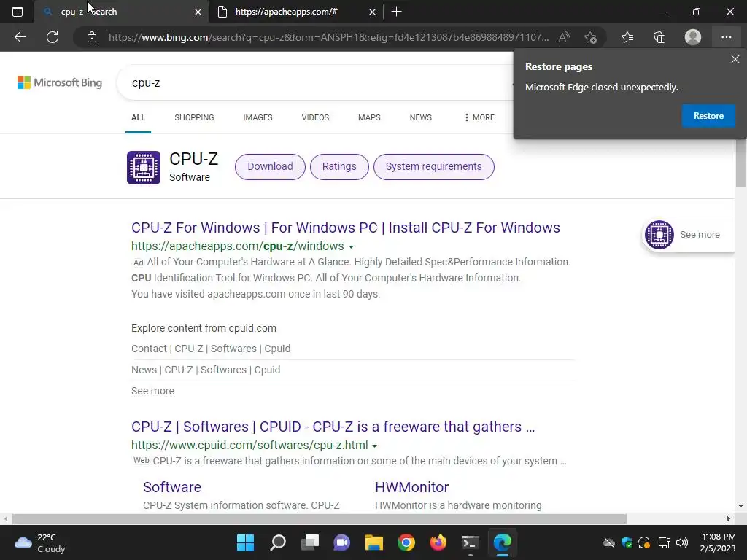Open the CPU-Z Softwares CPUID result link
Viewport: 747px width, 560px height.
point(333,427)
